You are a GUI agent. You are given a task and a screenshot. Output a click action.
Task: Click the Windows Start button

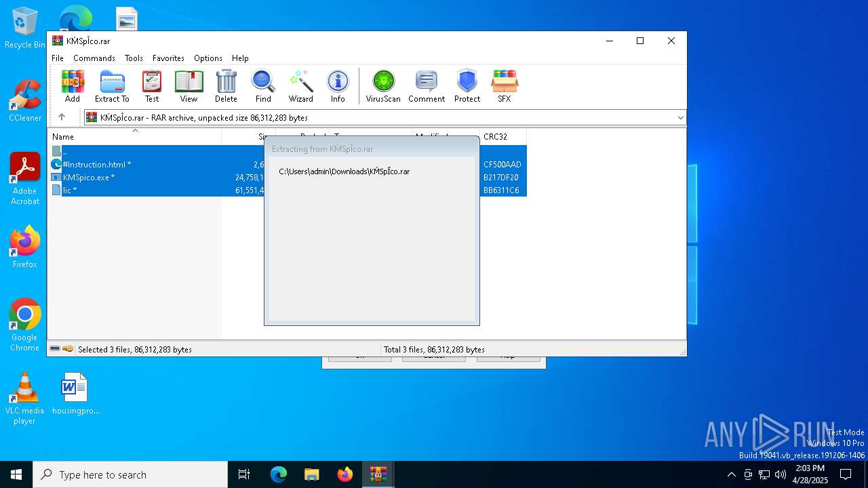coord(16,474)
